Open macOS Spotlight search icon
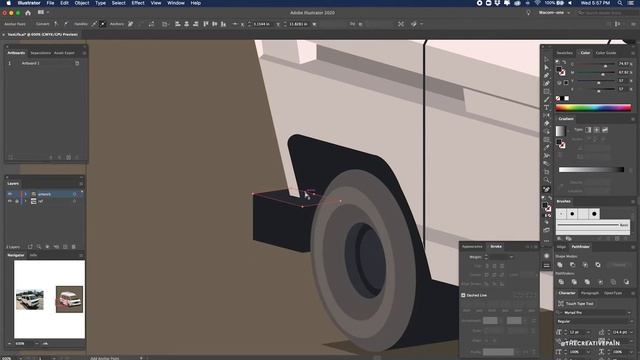Image resolution: width=640 pixels, height=360 pixels. coord(620,3)
